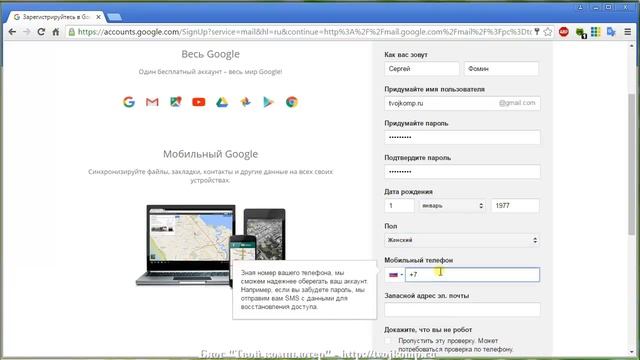The width and height of the screenshot is (640, 360).
Task: Click the Chrome user profile icon
Action: 580,7
